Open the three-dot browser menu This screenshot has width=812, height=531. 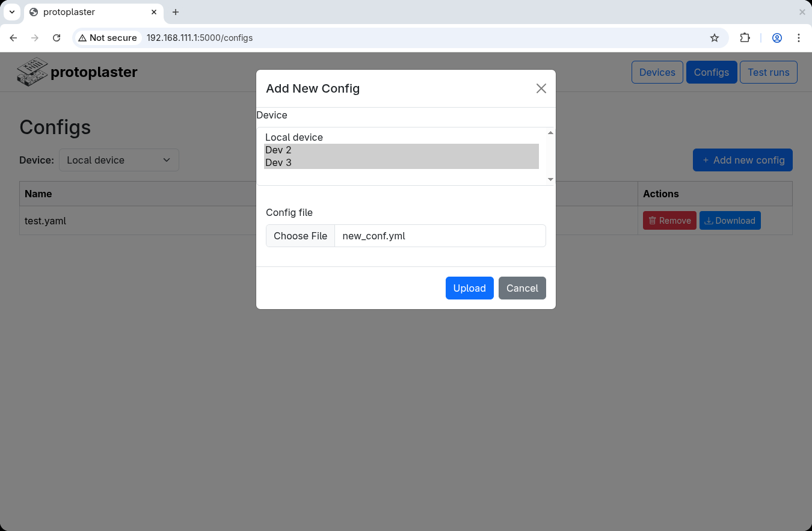(x=799, y=37)
